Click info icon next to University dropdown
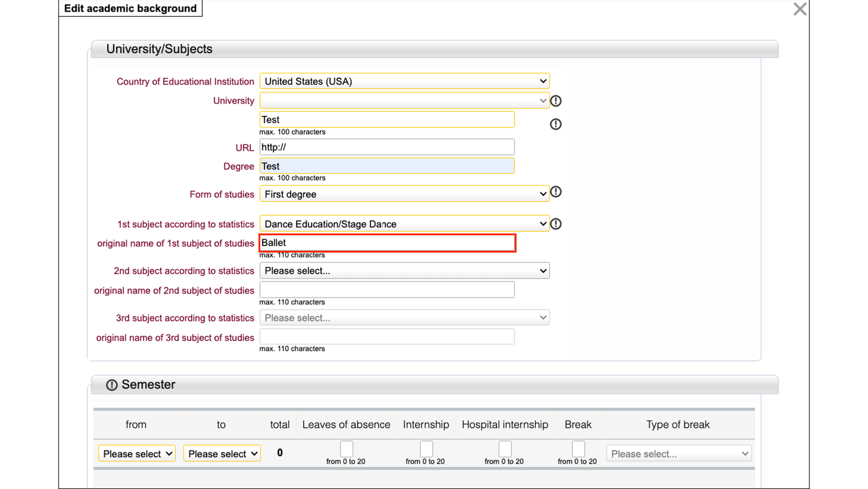Image resolution: width=868 pixels, height=489 pixels. [x=556, y=101]
